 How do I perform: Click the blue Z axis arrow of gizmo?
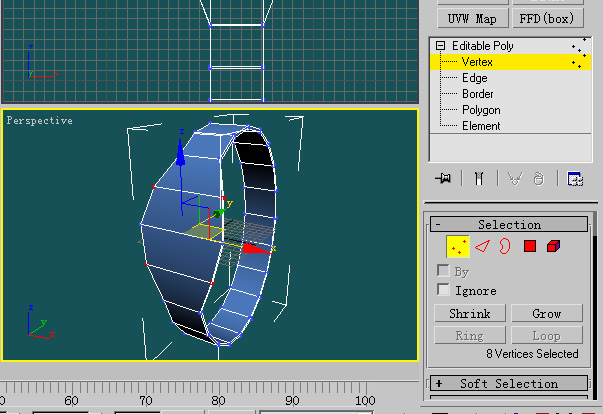pyautogui.click(x=180, y=153)
